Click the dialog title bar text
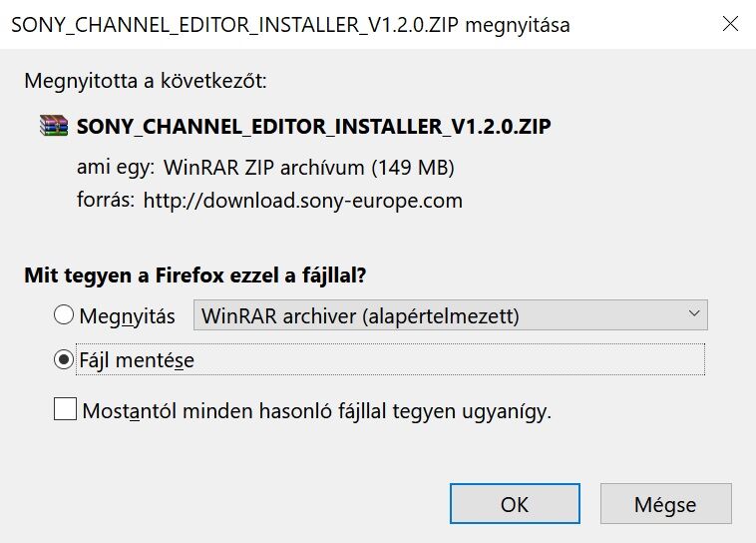The image size is (756, 543). pyautogui.click(x=289, y=25)
